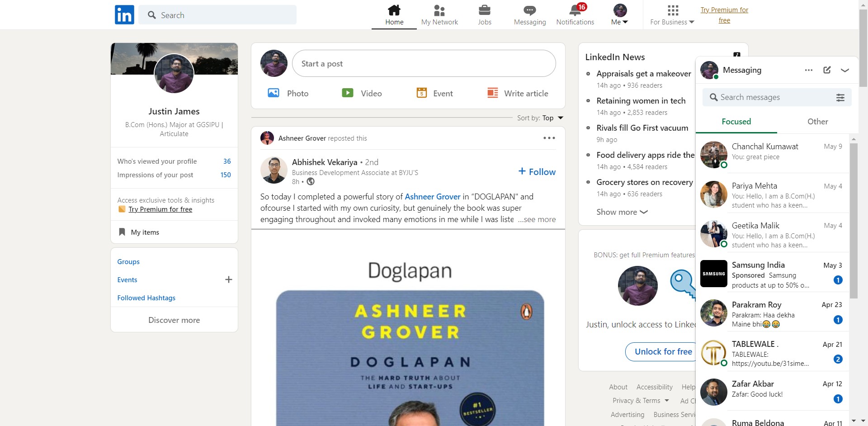This screenshot has height=426, width=868.
Task: Click the LinkedIn logo icon
Action: [x=124, y=15]
